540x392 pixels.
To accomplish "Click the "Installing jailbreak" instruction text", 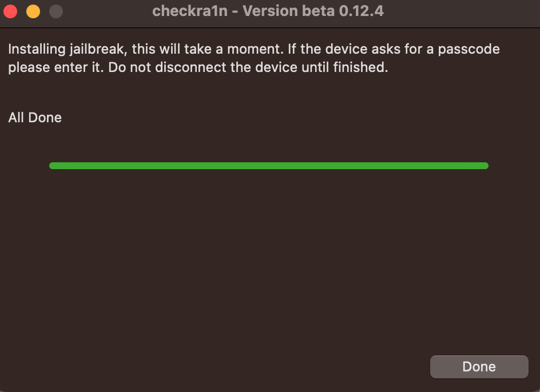I will [66, 49].
